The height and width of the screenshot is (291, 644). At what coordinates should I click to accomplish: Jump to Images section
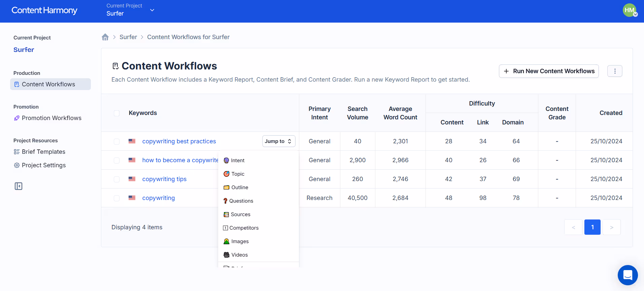pos(258,241)
